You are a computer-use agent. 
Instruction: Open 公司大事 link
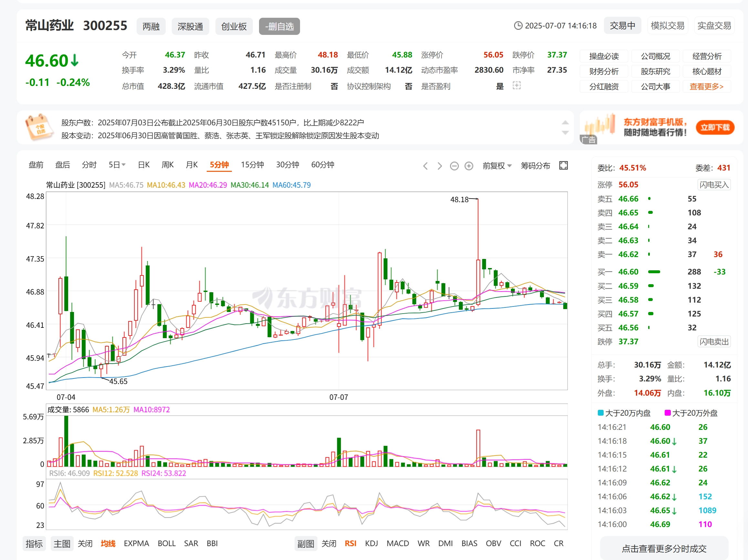pyautogui.click(x=655, y=87)
